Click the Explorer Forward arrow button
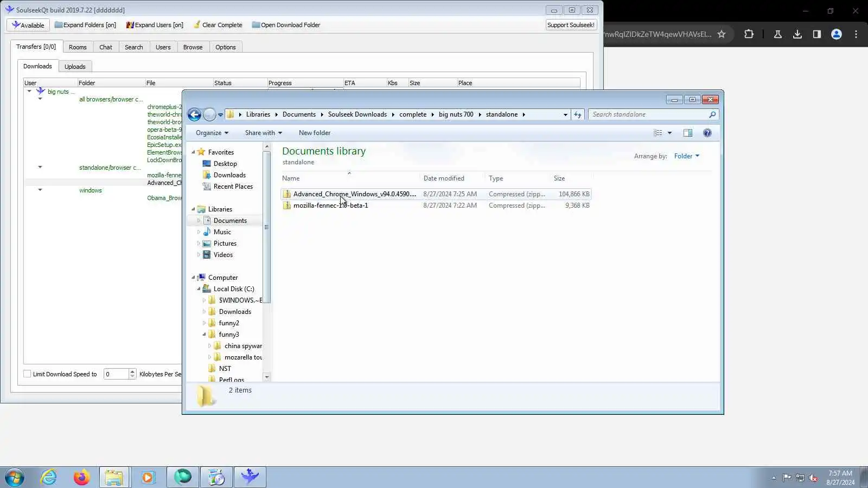868x488 pixels. point(209,114)
